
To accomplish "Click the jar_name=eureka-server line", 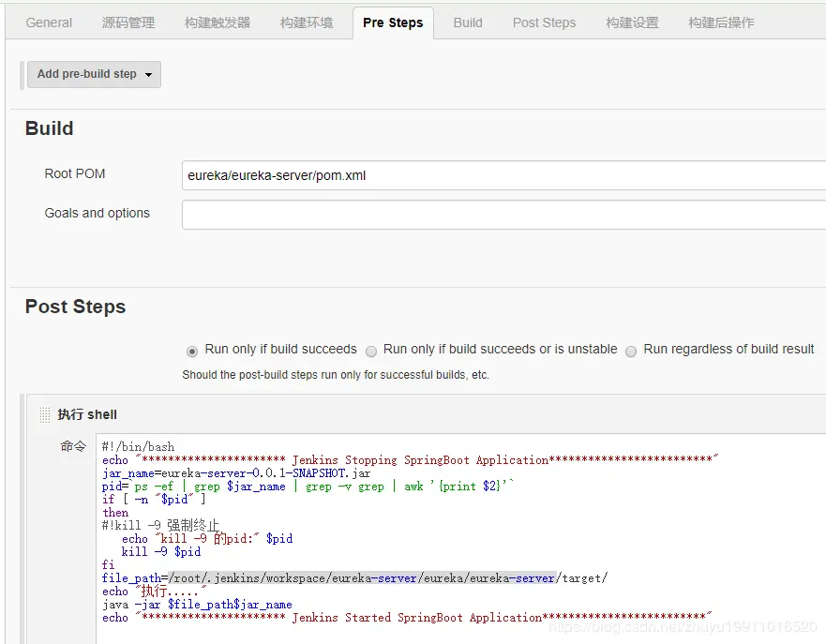I will [x=236, y=472].
